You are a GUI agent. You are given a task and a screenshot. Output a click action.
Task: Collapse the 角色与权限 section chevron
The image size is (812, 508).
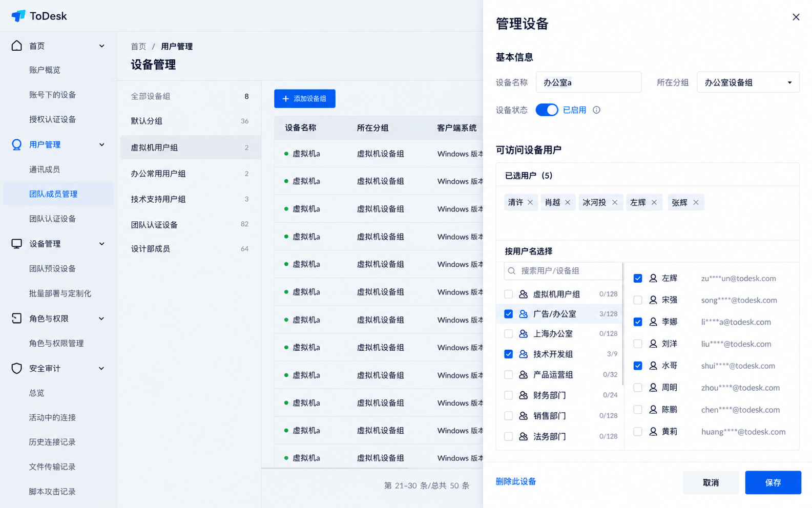(x=101, y=319)
